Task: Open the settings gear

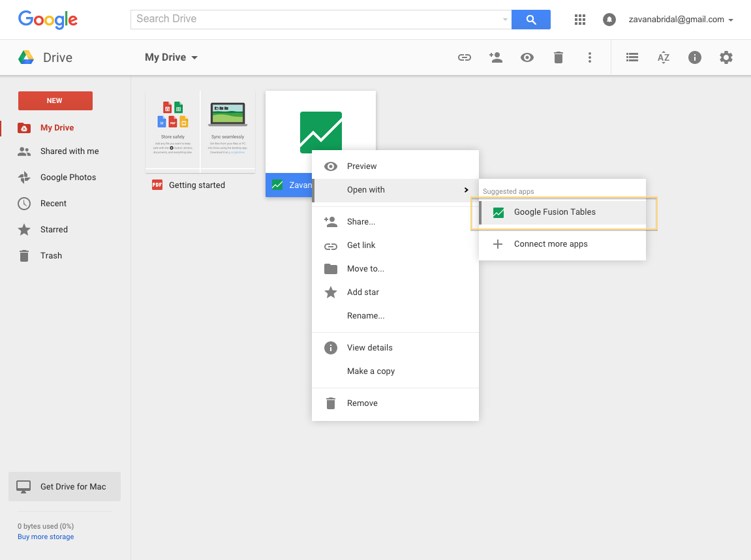Action: coord(726,57)
